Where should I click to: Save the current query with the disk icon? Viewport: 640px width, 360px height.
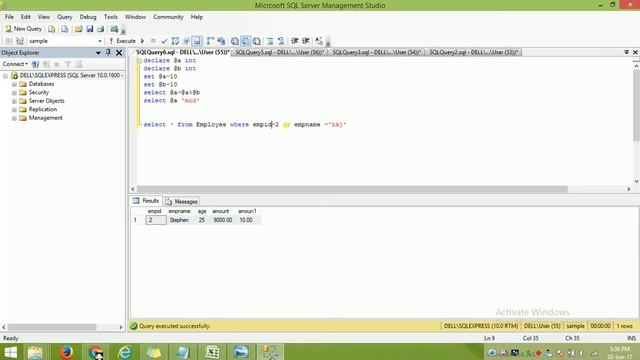pyautogui.click(x=89, y=29)
